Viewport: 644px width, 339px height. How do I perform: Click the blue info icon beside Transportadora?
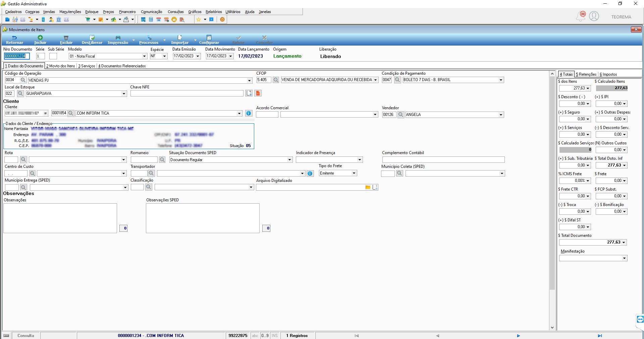pos(310,174)
